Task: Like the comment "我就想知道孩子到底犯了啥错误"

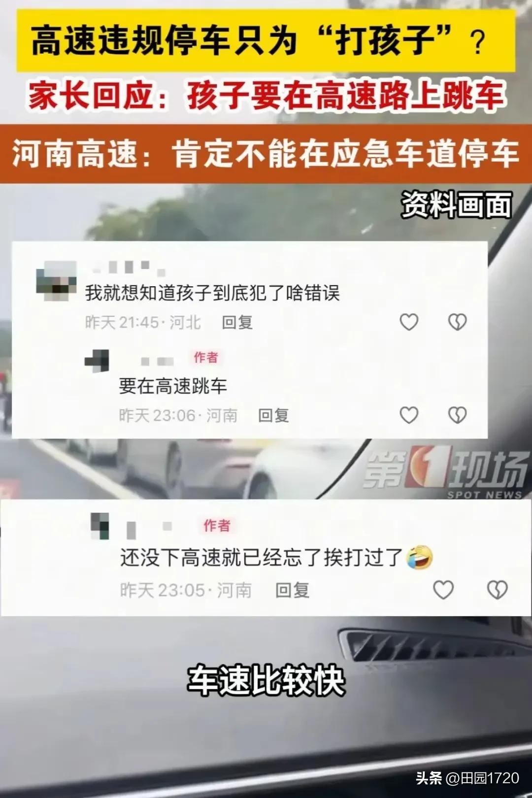Action: pos(409,322)
